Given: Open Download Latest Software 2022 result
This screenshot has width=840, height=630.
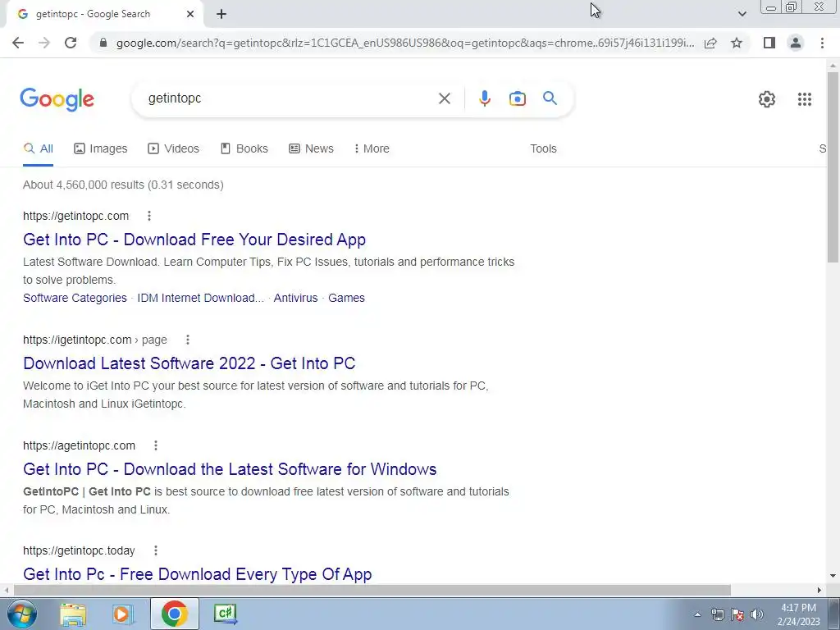Looking at the screenshot, I should click(189, 363).
